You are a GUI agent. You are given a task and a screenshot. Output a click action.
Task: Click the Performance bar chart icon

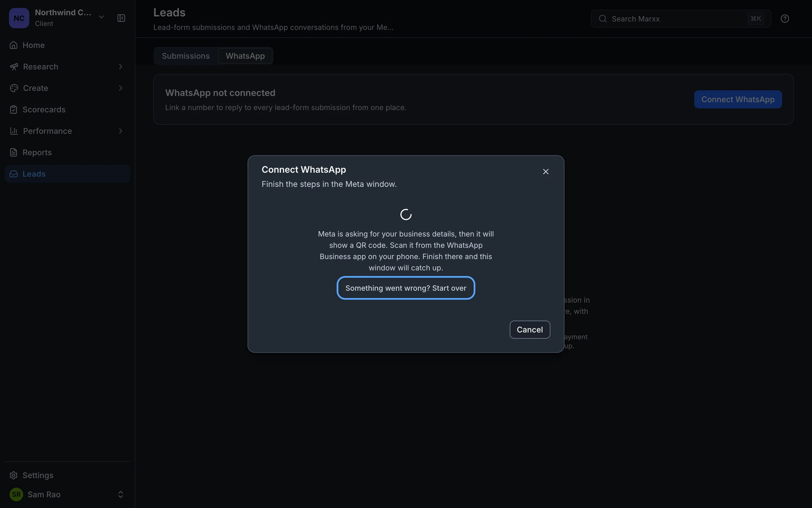tap(14, 131)
